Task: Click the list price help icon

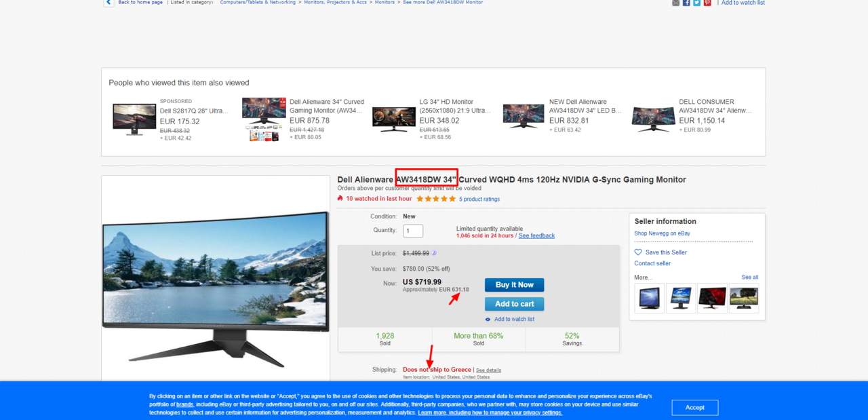Action: click(x=434, y=253)
